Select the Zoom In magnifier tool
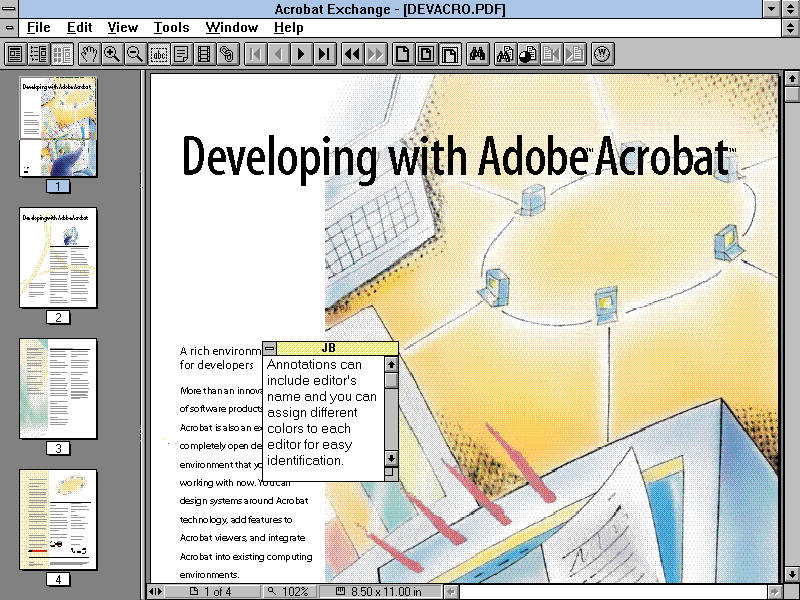 click(x=112, y=54)
